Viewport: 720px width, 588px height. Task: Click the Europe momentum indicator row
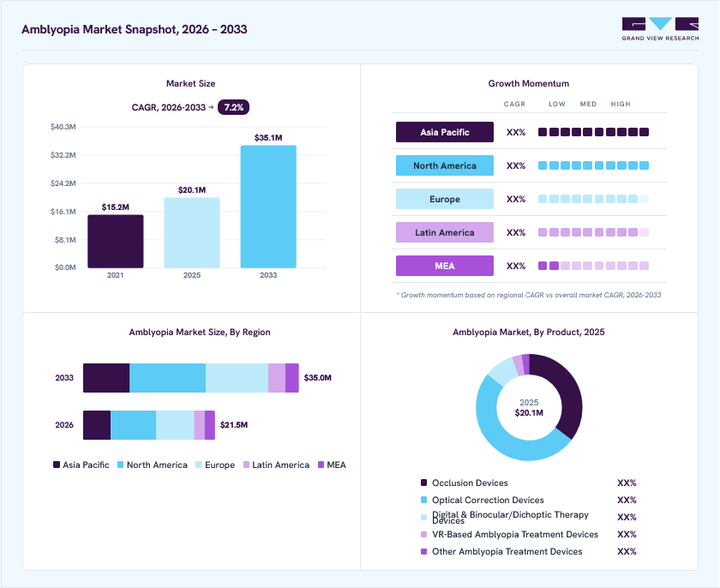[x=593, y=199]
